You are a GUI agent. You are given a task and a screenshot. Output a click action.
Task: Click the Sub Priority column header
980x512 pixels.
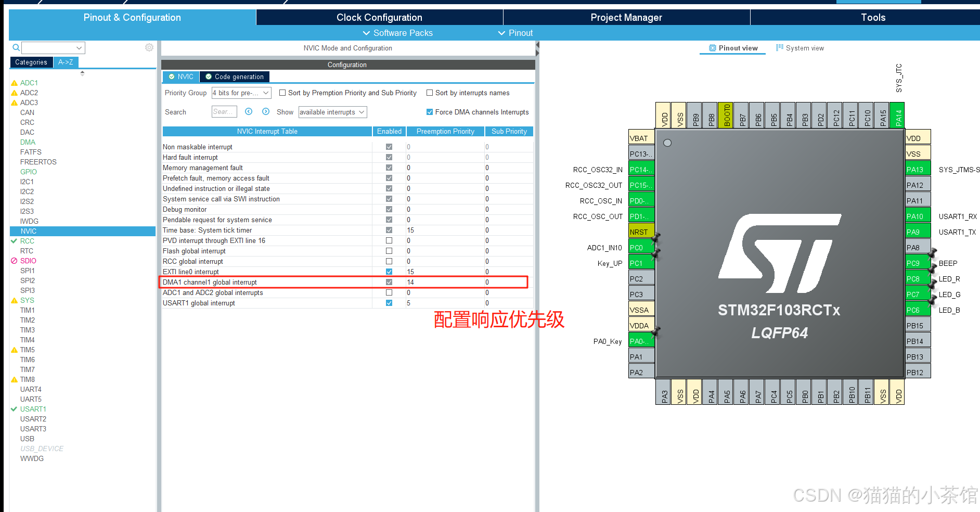[509, 131]
